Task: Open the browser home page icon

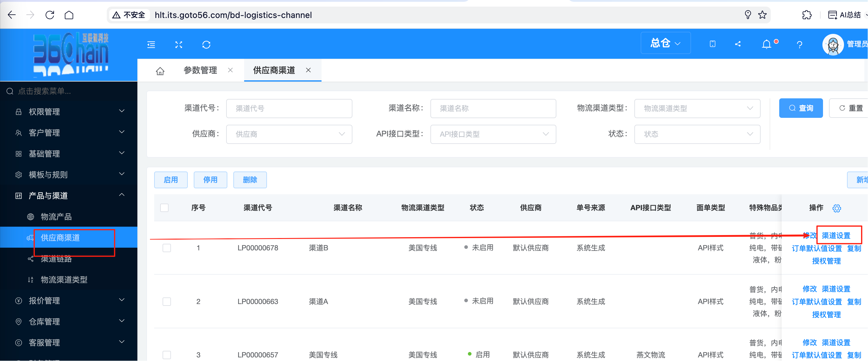Action: click(x=69, y=15)
